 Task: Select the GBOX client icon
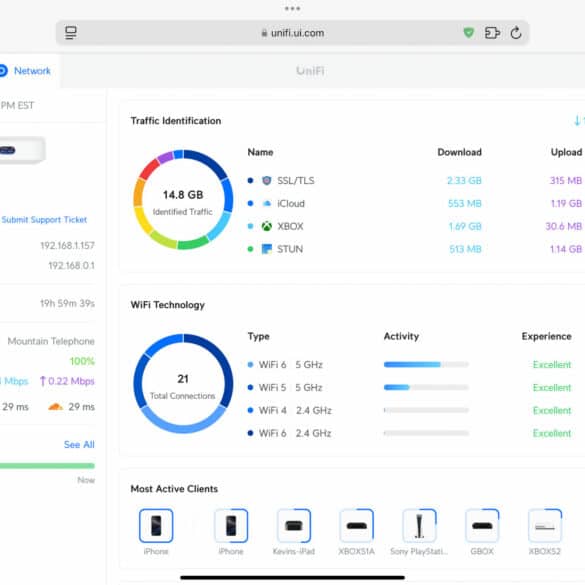click(482, 526)
